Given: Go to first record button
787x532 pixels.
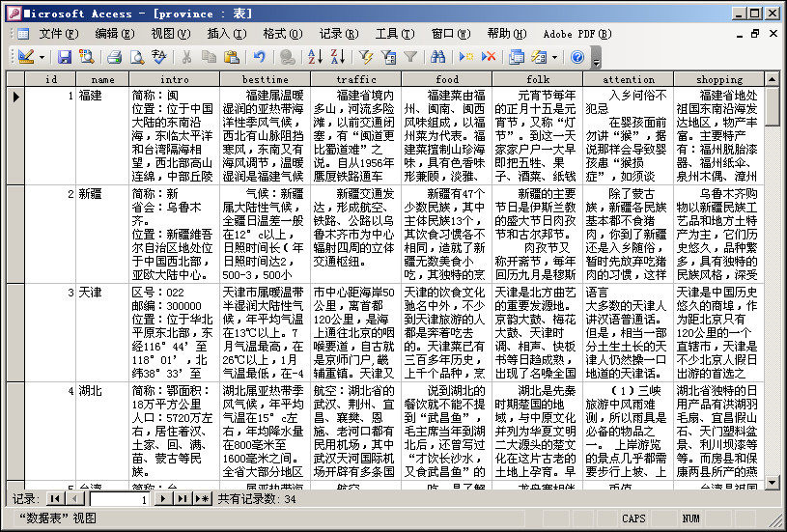Looking at the screenshot, I should tap(55, 499).
